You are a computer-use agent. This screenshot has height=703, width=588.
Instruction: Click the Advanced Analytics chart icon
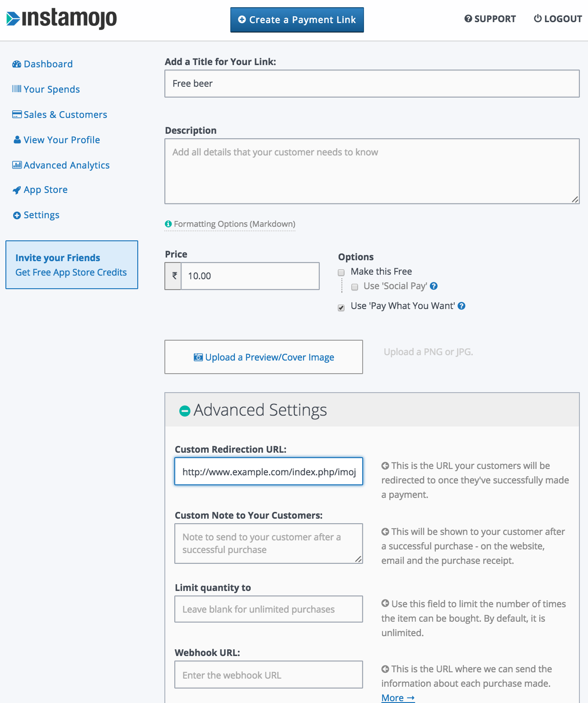[17, 165]
